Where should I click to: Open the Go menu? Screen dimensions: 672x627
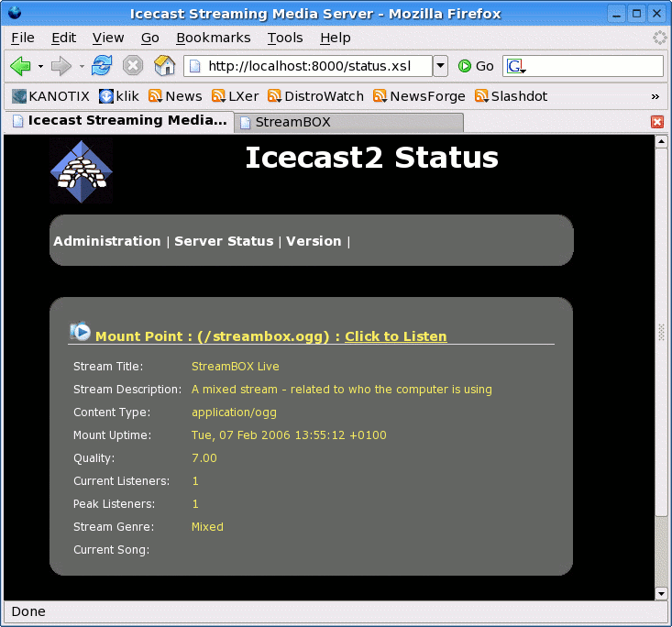150,38
